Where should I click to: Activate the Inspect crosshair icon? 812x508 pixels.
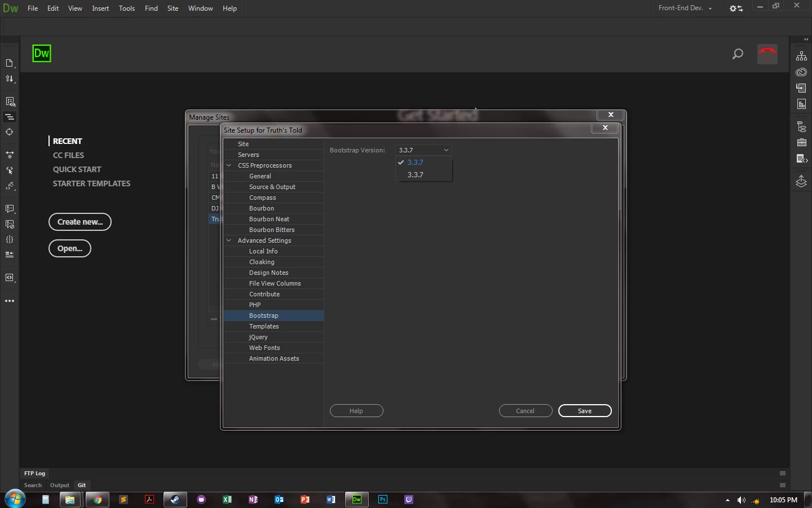tap(10, 132)
